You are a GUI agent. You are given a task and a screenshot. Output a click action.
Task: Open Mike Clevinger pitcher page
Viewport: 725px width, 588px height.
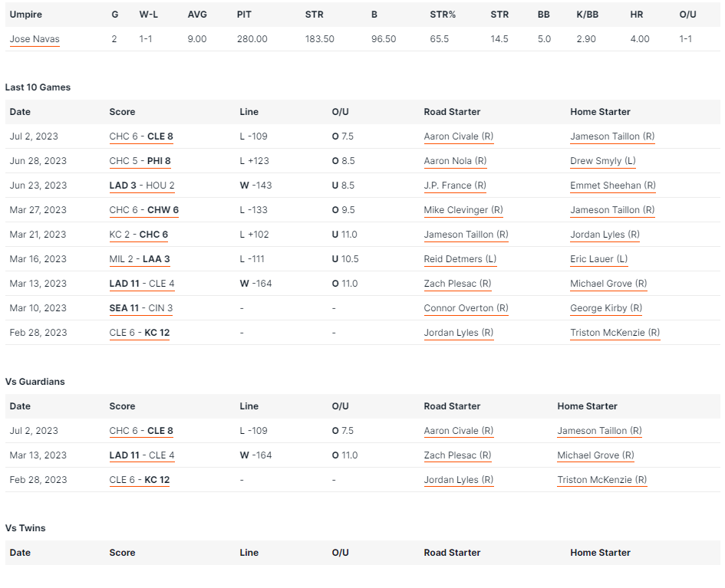pos(463,210)
